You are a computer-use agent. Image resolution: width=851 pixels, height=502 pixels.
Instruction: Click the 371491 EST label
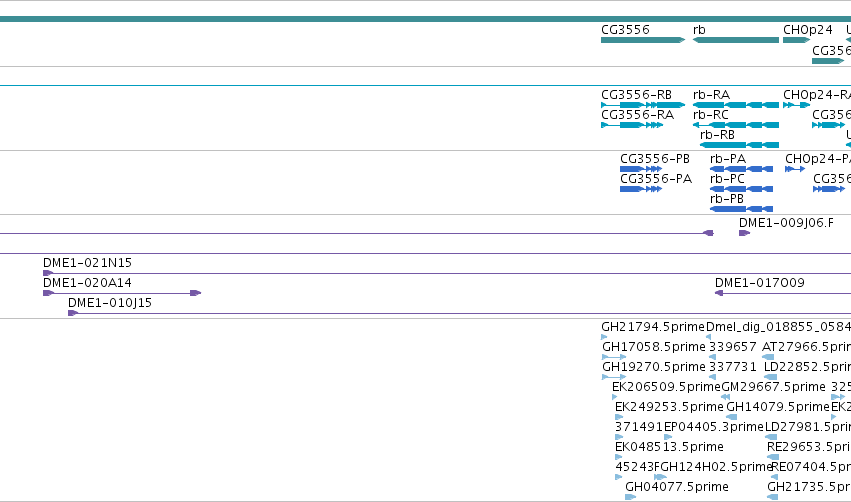click(x=639, y=427)
